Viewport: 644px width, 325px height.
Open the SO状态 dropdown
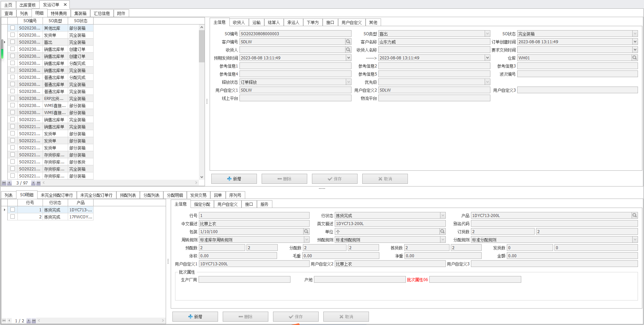point(635,34)
